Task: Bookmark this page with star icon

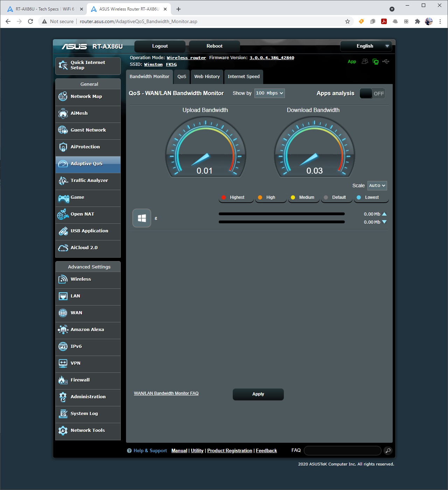Action: [x=348, y=21]
